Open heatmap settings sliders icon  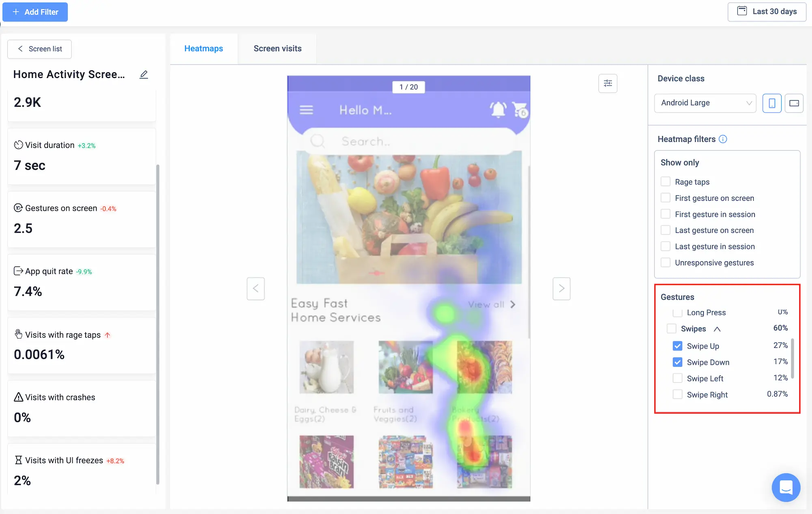pos(608,83)
